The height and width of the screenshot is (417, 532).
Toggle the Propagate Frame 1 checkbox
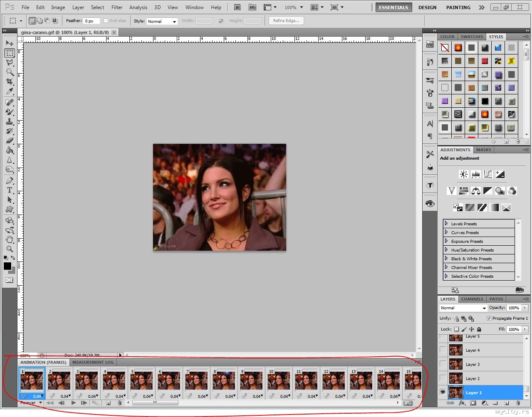489,318
